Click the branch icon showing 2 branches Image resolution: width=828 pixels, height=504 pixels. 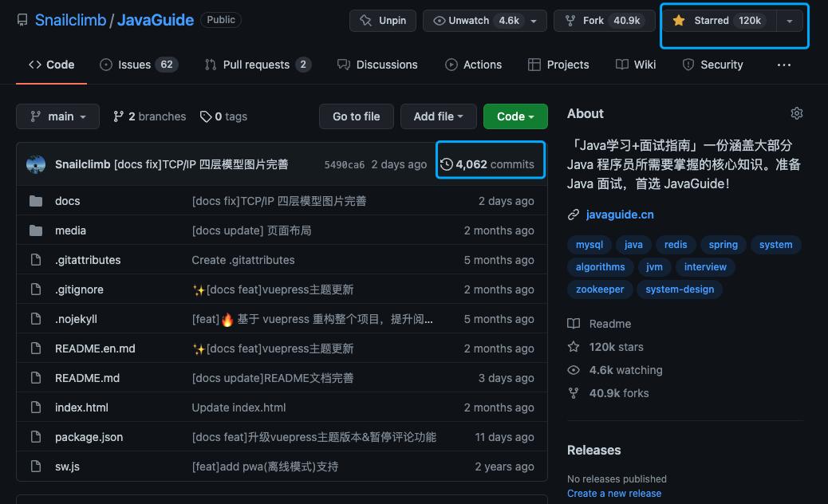(x=118, y=116)
